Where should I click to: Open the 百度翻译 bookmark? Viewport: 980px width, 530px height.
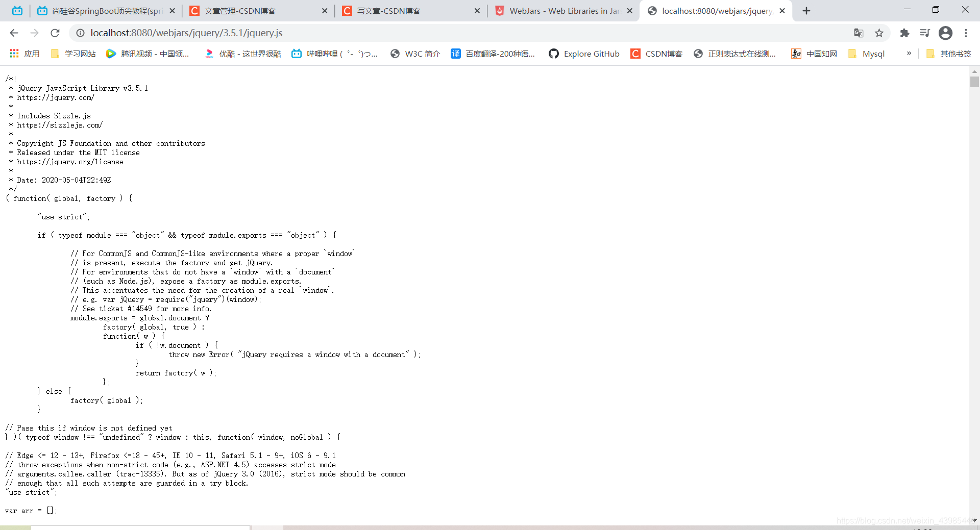coord(493,54)
